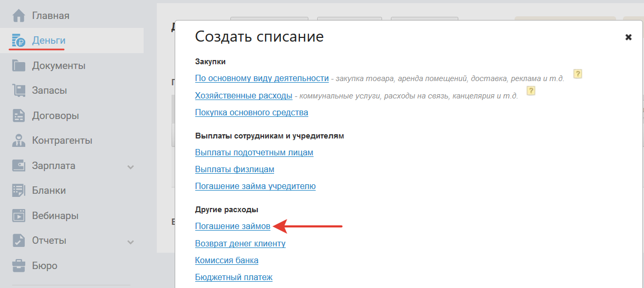Click the Другие расходы heading
Screen dimensions: 644x288
(227, 210)
